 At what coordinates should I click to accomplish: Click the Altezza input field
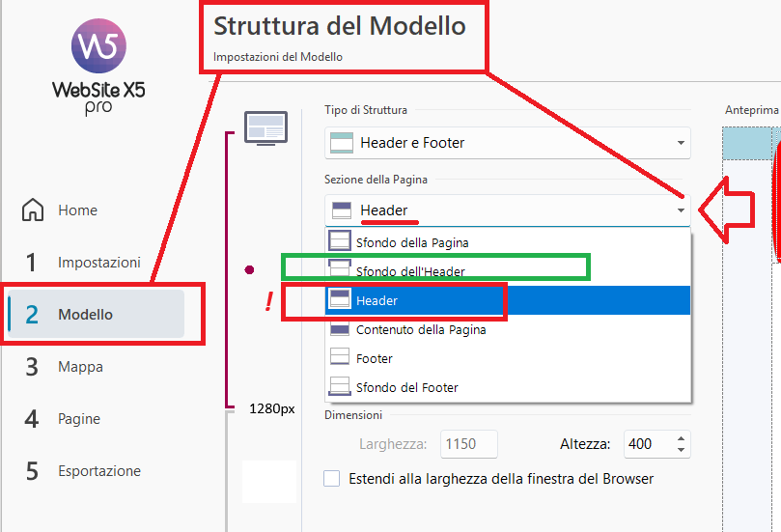pos(645,444)
